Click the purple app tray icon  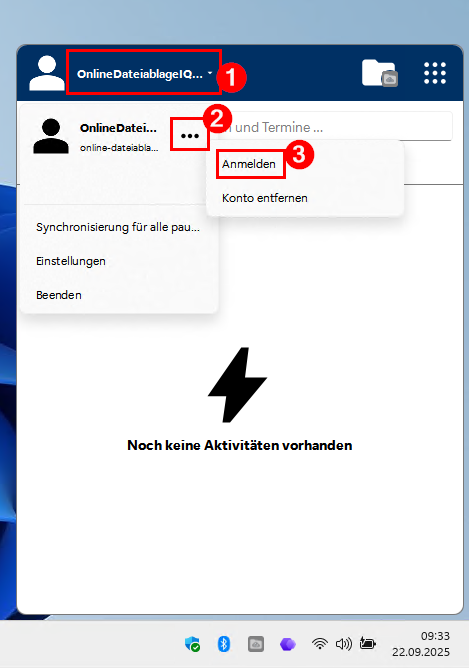[x=288, y=644]
